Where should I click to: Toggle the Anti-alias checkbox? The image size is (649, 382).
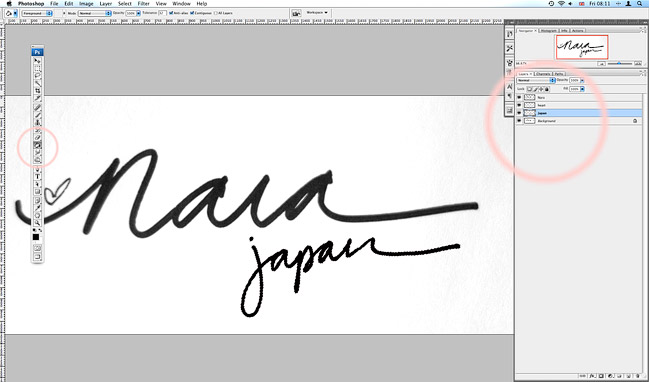point(171,13)
